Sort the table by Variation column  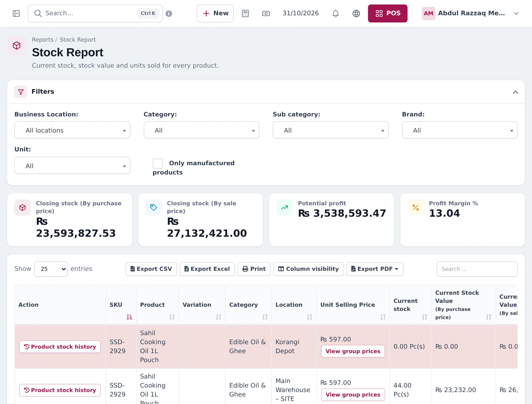(x=219, y=317)
